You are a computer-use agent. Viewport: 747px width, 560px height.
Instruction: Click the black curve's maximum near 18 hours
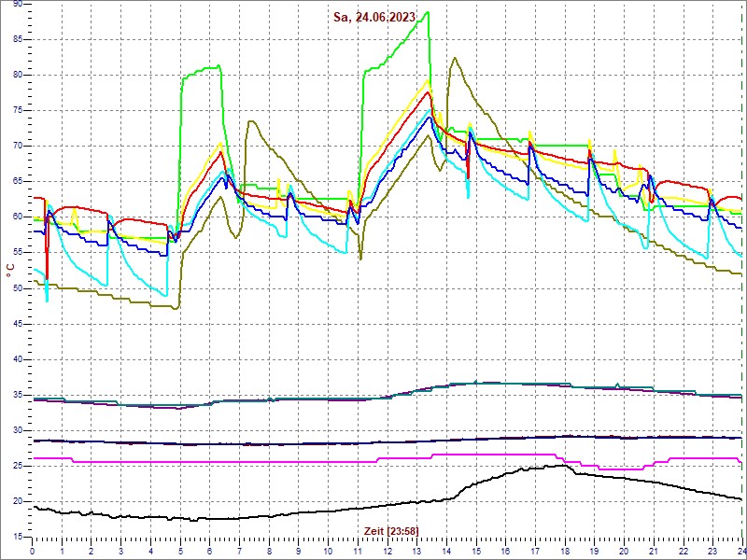(565, 465)
